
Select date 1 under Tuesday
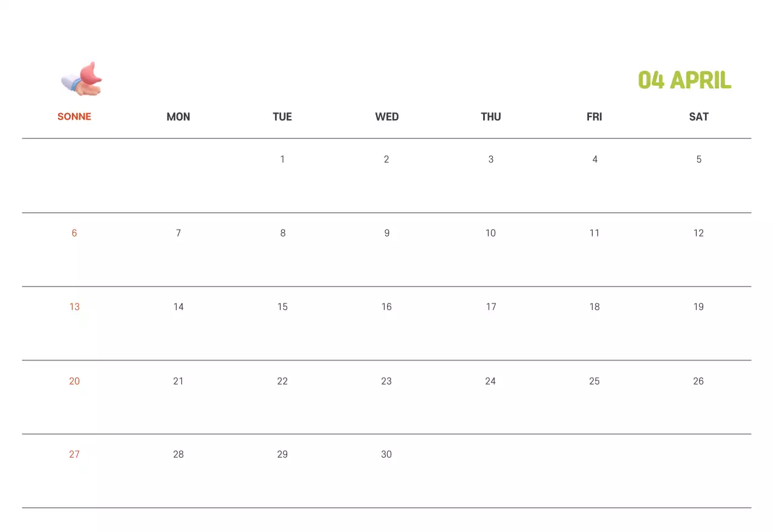282,159
